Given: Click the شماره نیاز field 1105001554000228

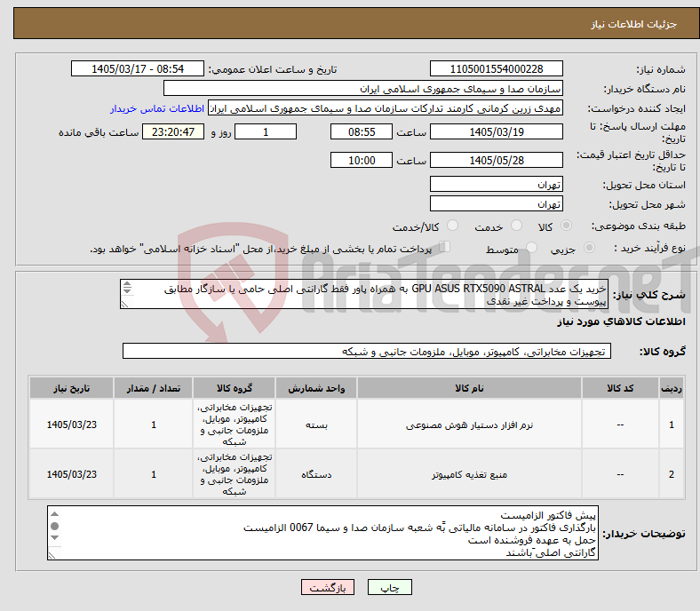Looking at the screenshot, I should [x=497, y=68].
